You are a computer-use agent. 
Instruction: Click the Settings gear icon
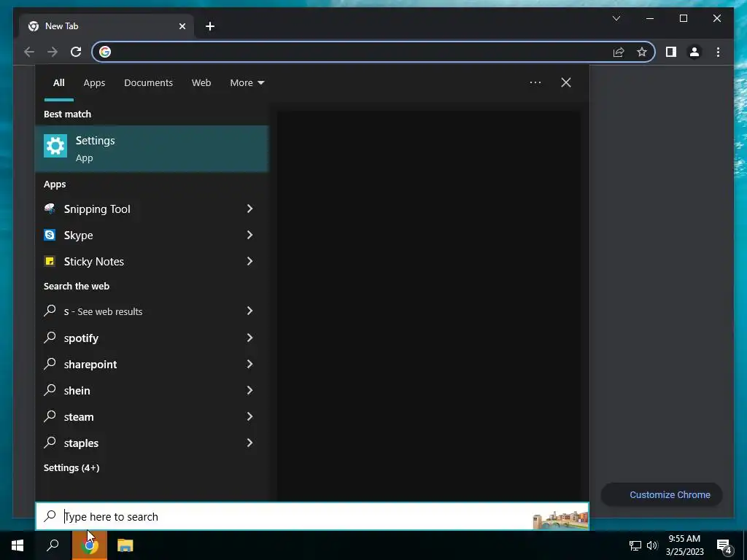[55, 146]
